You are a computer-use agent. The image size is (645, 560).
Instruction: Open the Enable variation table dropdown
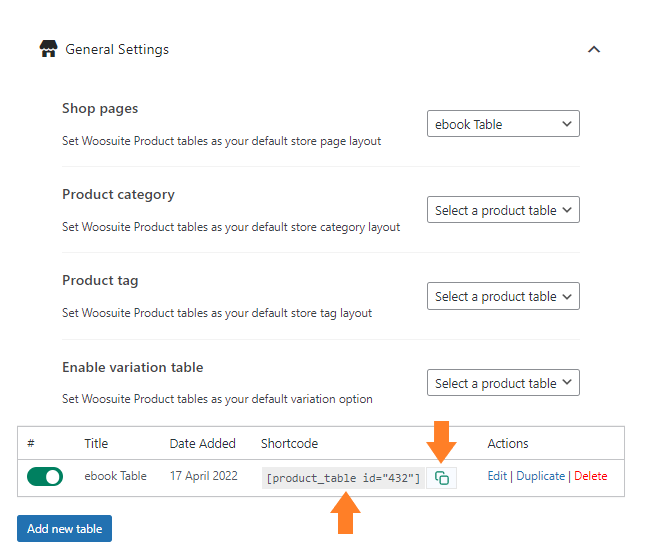(503, 383)
